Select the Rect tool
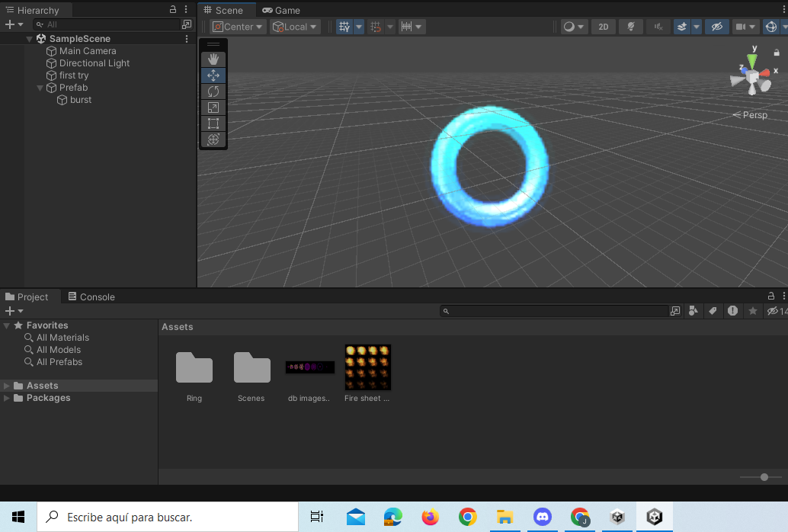Screen dimensions: 788x532 tap(213, 123)
